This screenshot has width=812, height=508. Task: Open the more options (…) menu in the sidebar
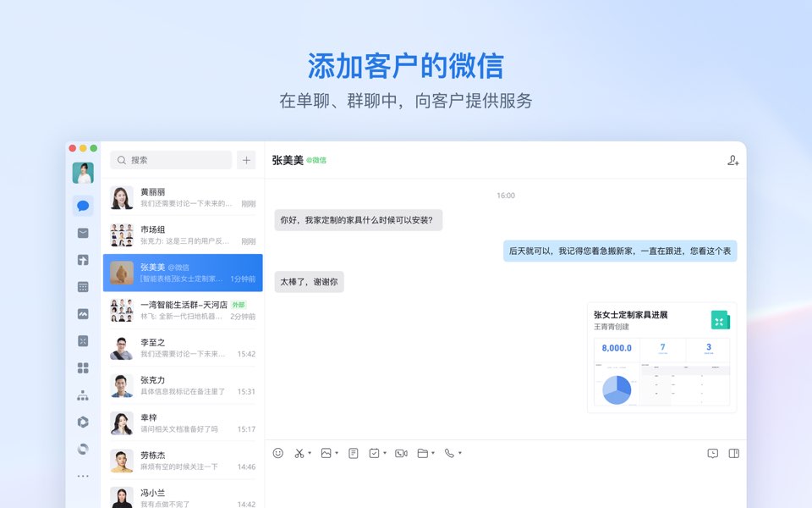click(x=83, y=477)
